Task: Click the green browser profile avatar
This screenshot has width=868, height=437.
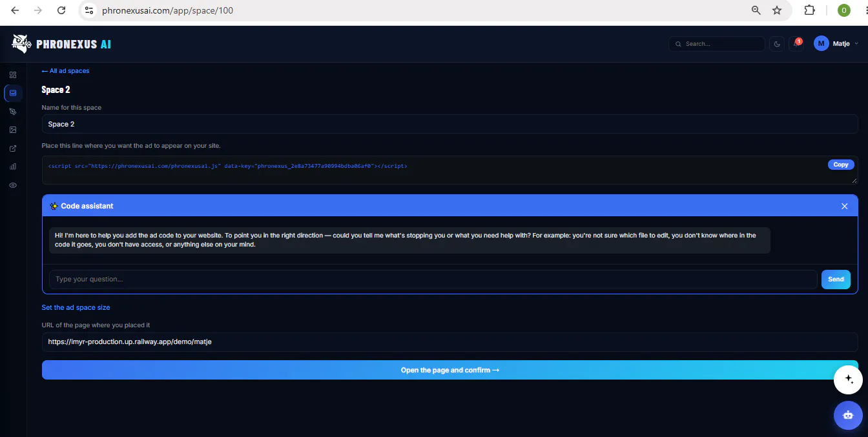Action: pyautogui.click(x=843, y=10)
